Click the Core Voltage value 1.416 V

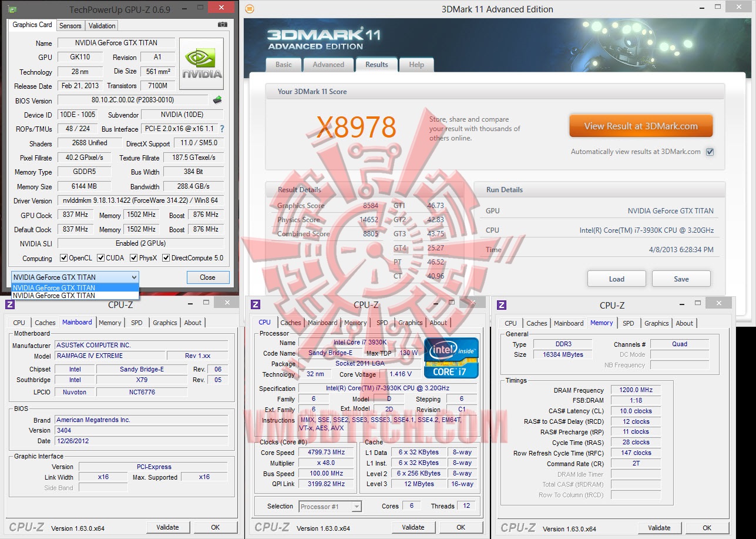(401, 374)
